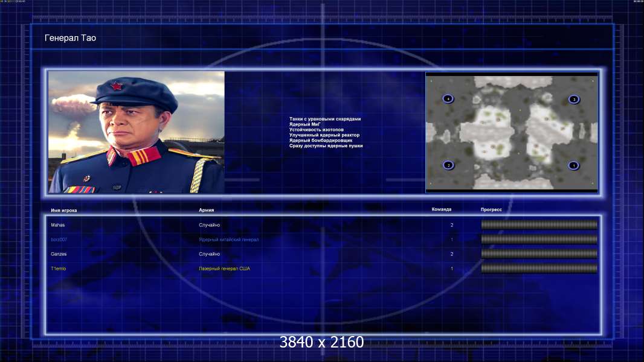Click the loading progress bar for T1emlo
The image size is (644, 362).
[539, 268]
